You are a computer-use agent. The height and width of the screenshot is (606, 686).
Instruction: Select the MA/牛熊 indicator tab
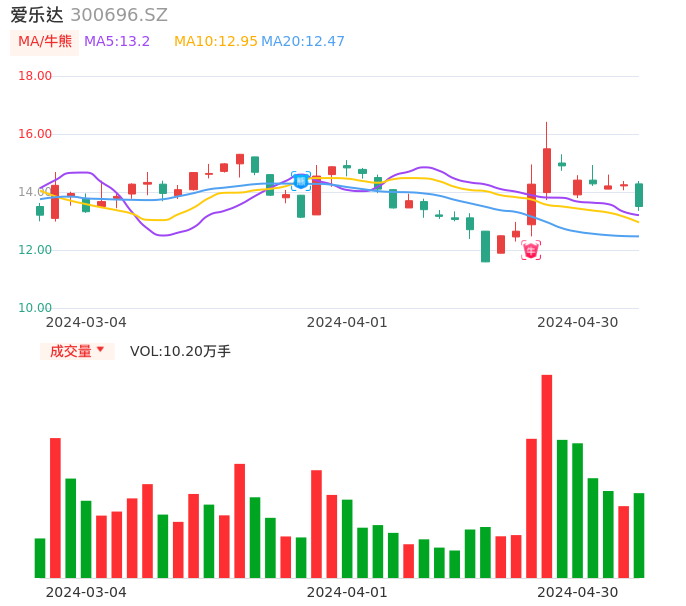pyautogui.click(x=45, y=42)
